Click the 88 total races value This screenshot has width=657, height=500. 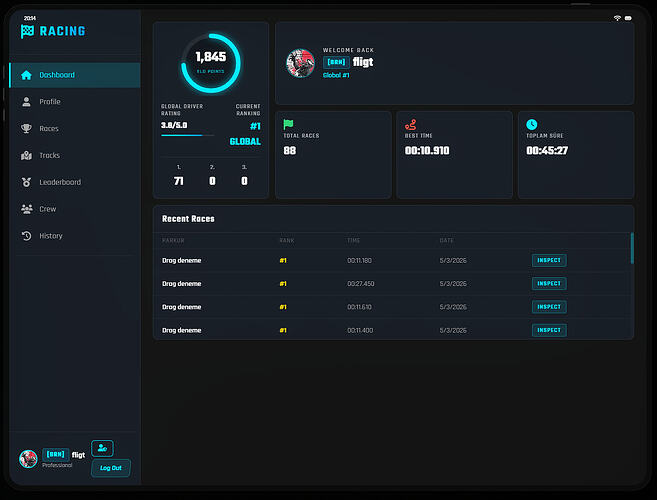click(290, 151)
